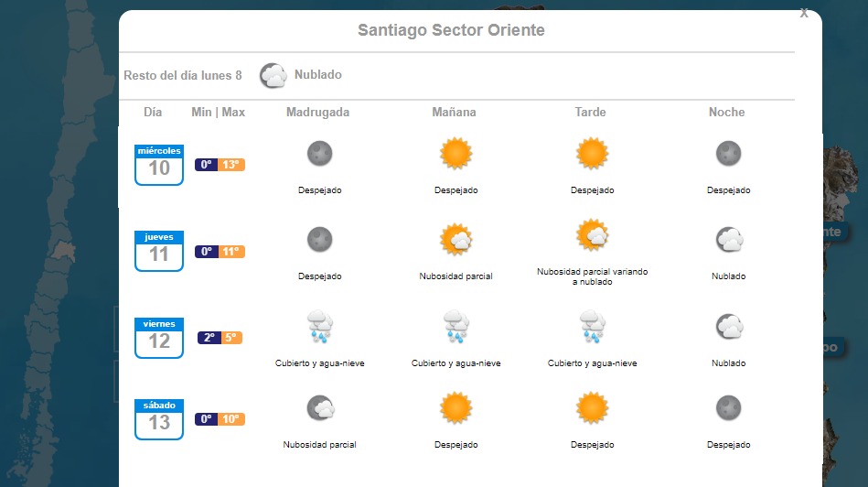Click the Santiago Sector Oriente title
The height and width of the screenshot is (487, 868).
pos(451,30)
